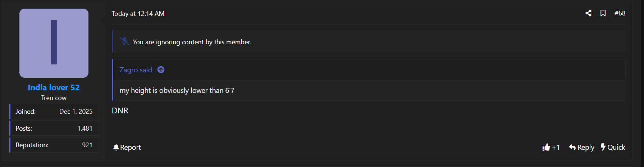
Task: Click the 'Tren cow' user title
Action: click(x=54, y=98)
